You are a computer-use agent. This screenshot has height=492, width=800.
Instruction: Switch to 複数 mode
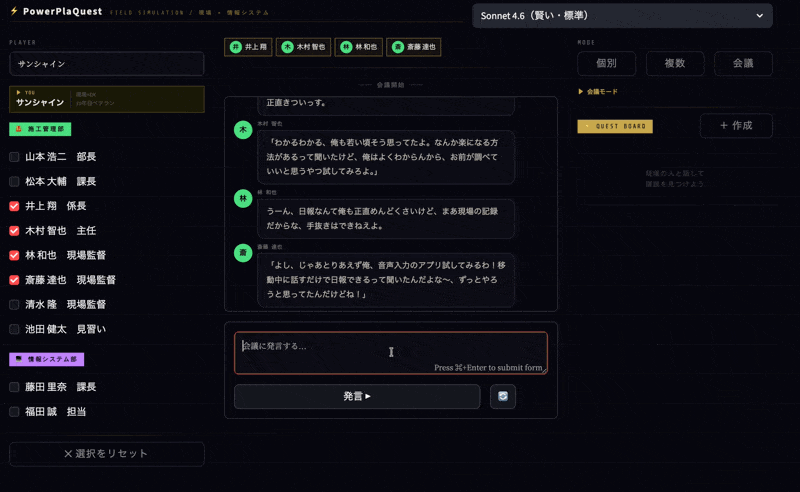coord(675,63)
